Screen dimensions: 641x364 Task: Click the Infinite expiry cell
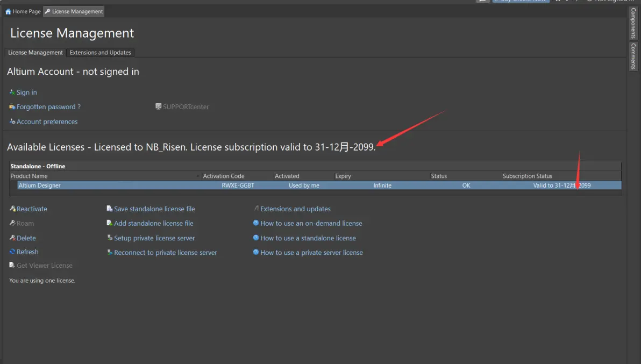(x=382, y=185)
